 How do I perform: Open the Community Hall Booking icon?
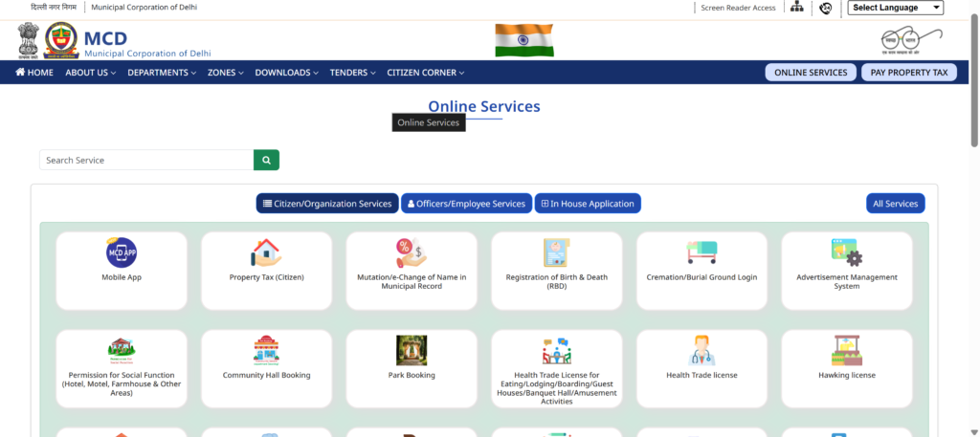click(x=266, y=351)
